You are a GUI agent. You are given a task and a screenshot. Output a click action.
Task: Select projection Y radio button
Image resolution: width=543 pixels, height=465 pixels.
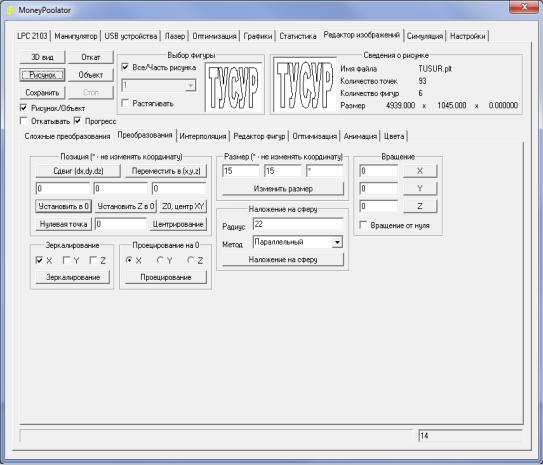160,260
